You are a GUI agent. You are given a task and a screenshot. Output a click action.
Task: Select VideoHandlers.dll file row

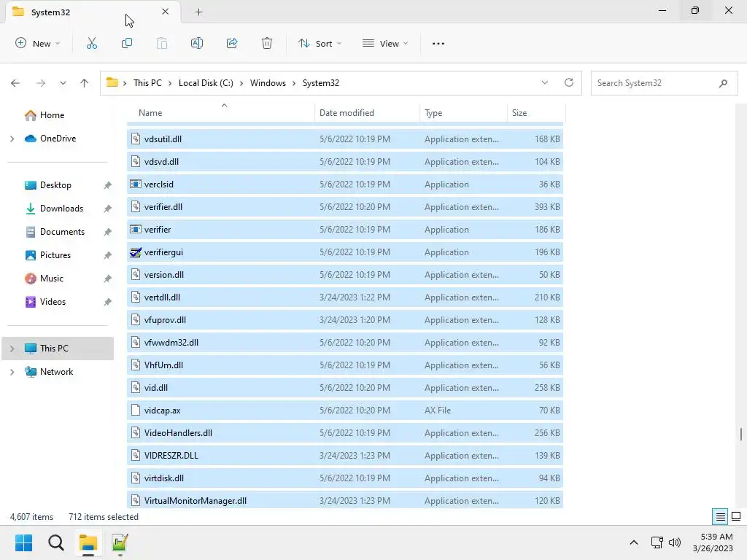pyautogui.click(x=345, y=433)
